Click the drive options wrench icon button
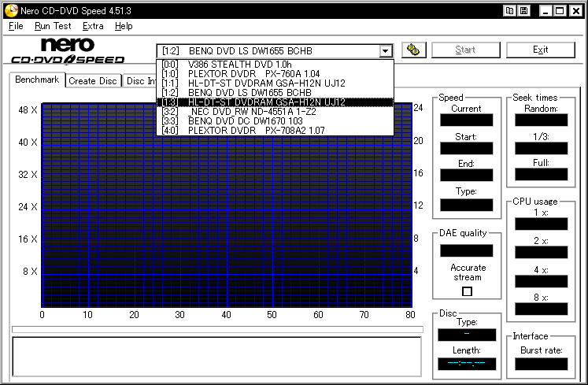588x385 pixels. click(x=413, y=50)
